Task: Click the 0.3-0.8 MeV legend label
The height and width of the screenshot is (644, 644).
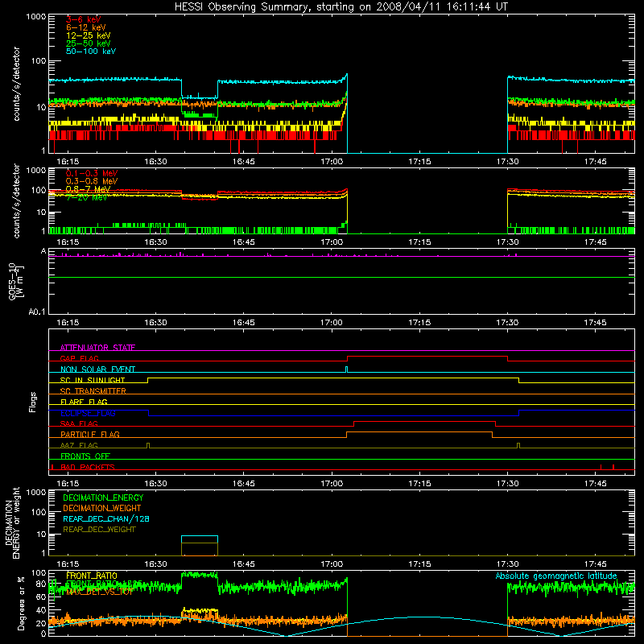Action: [x=91, y=181]
